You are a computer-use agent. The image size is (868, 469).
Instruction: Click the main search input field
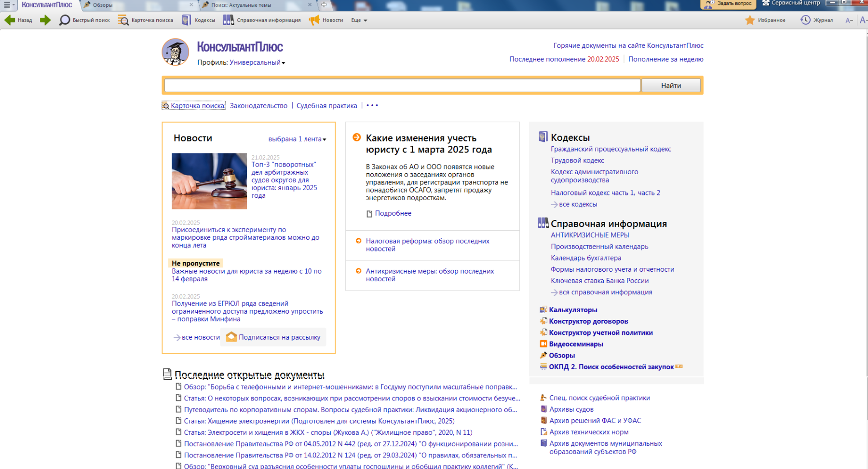(x=402, y=85)
